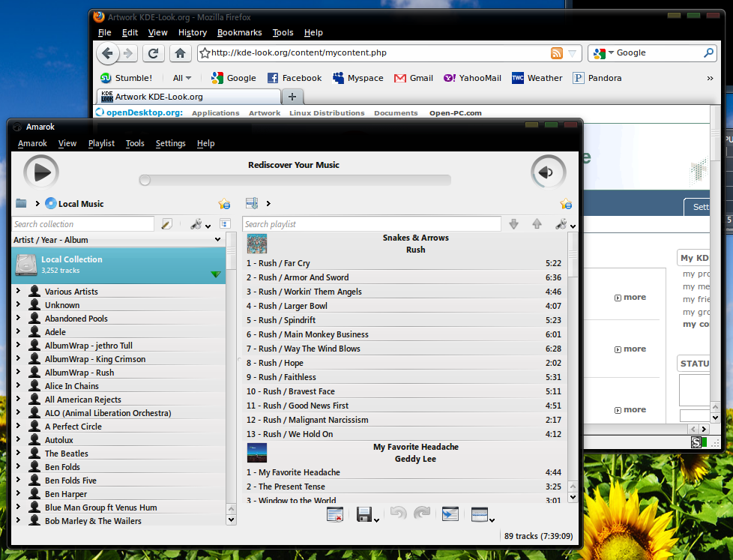Open Amarok Playlist menu
This screenshot has height=560, width=733.
pos(101,143)
